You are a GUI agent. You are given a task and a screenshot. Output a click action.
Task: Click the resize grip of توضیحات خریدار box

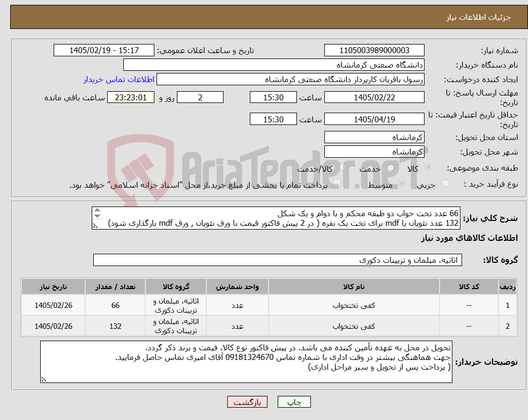tap(43, 380)
